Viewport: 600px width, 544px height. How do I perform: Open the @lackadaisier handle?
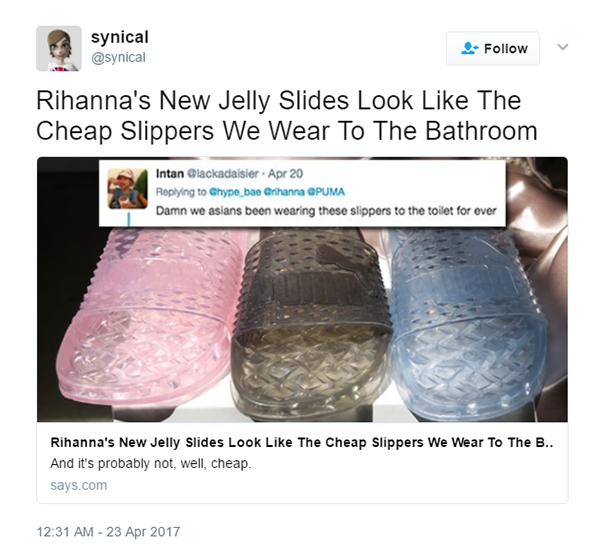point(222,174)
